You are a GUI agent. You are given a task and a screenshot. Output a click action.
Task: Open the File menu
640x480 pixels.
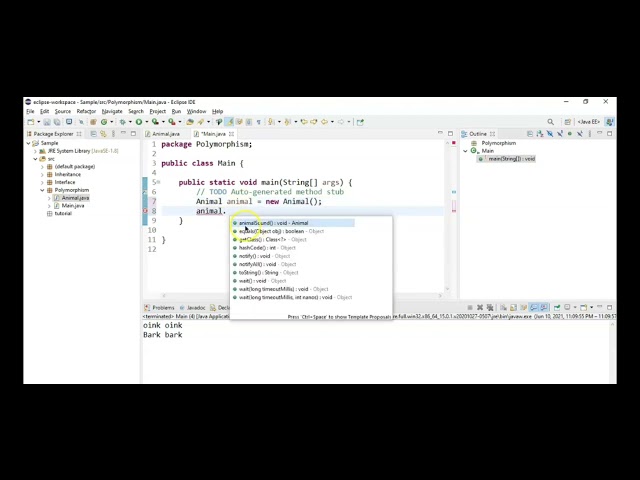click(x=30, y=111)
